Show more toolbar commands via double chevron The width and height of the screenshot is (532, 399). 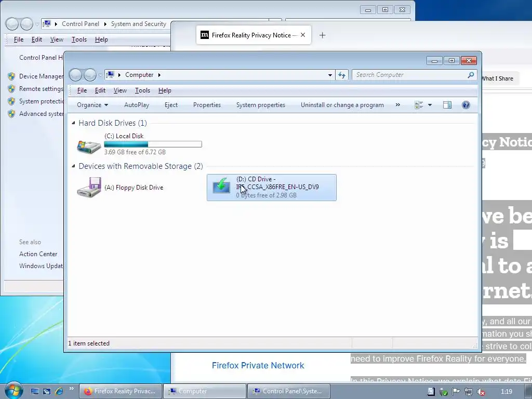coord(397,105)
